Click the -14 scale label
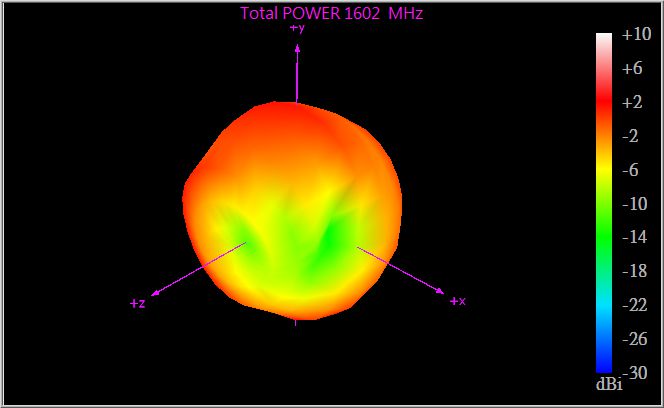Screen dimensions: 664x408 [635, 237]
